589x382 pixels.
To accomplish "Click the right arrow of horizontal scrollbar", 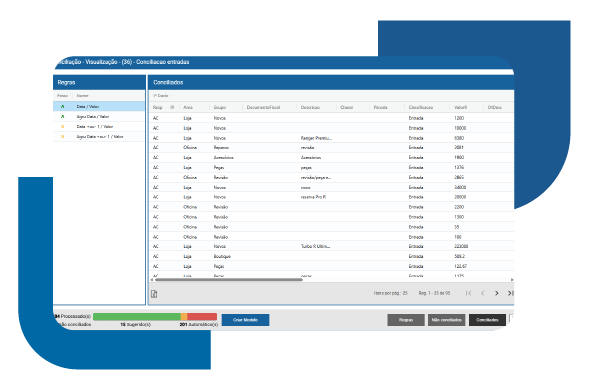I will click(x=512, y=280).
